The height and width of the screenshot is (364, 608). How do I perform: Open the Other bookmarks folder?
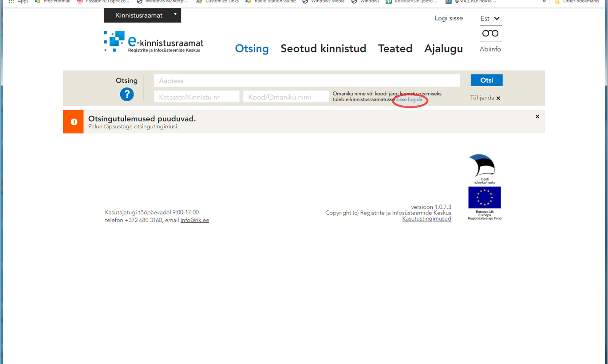576,1
